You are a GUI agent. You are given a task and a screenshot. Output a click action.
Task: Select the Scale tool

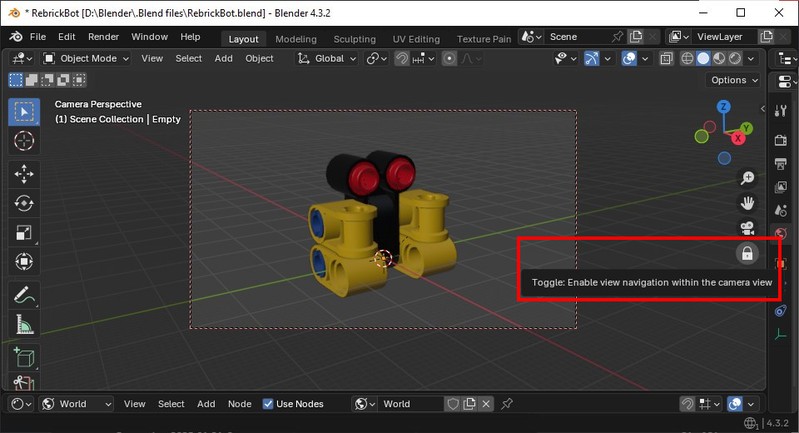tap(23, 233)
